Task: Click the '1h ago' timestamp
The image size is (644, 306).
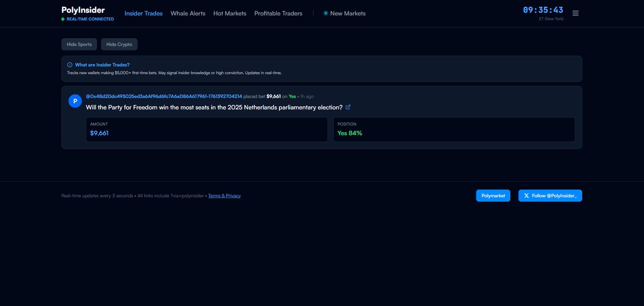Action: click(x=307, y=97)
